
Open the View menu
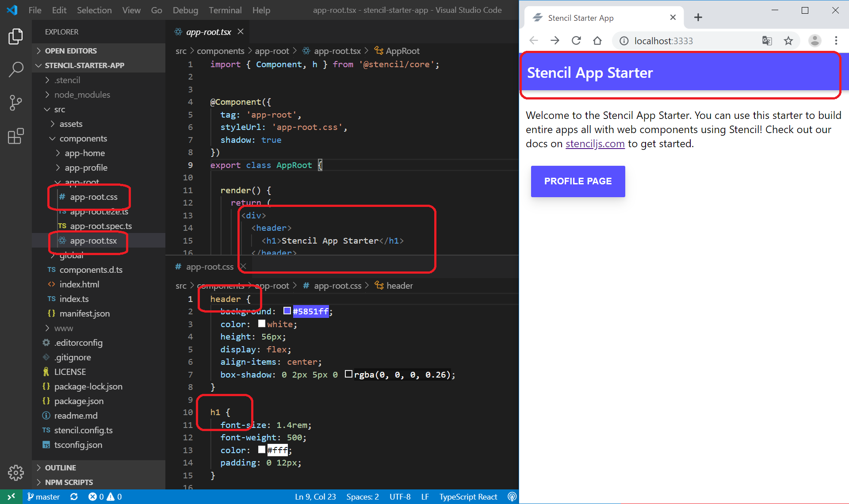131,10
